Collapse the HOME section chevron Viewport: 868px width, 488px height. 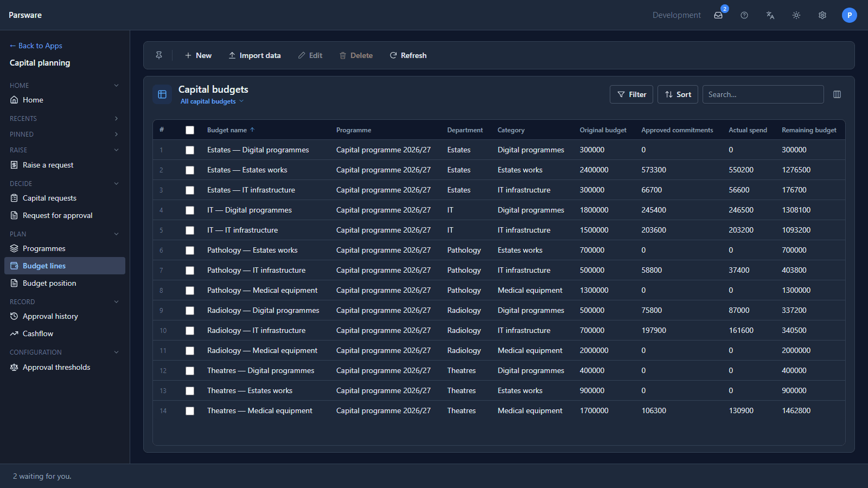point(116,85)
